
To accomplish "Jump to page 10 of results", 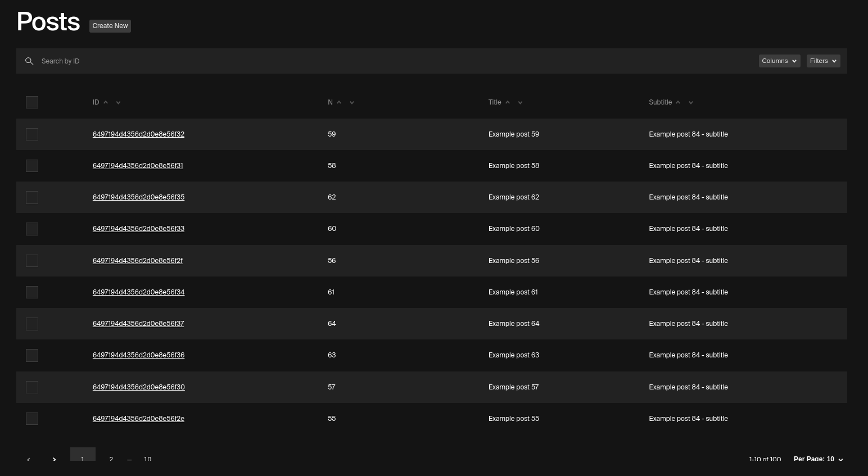I will coord(147,460).
